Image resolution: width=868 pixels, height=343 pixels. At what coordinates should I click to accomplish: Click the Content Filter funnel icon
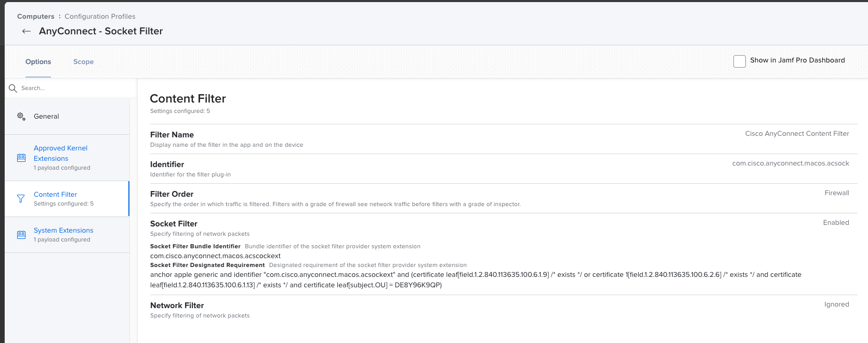pos(21,199)
